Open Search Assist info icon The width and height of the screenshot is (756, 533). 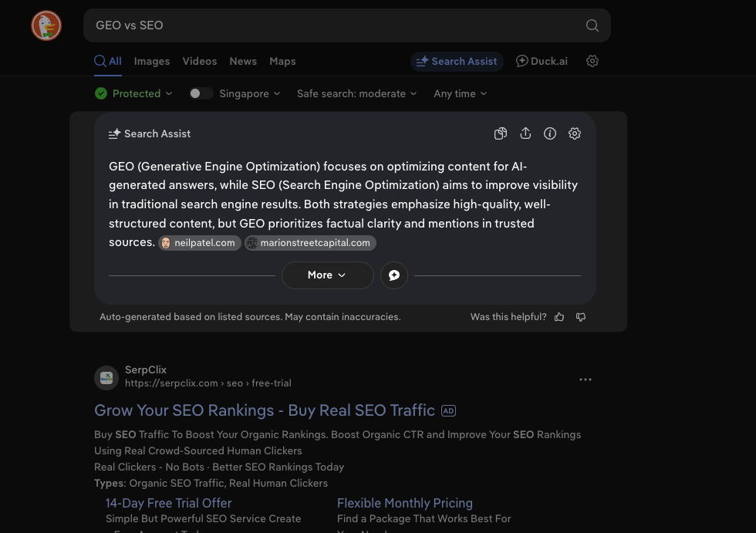pyautogui.click(x=549, y=133)
